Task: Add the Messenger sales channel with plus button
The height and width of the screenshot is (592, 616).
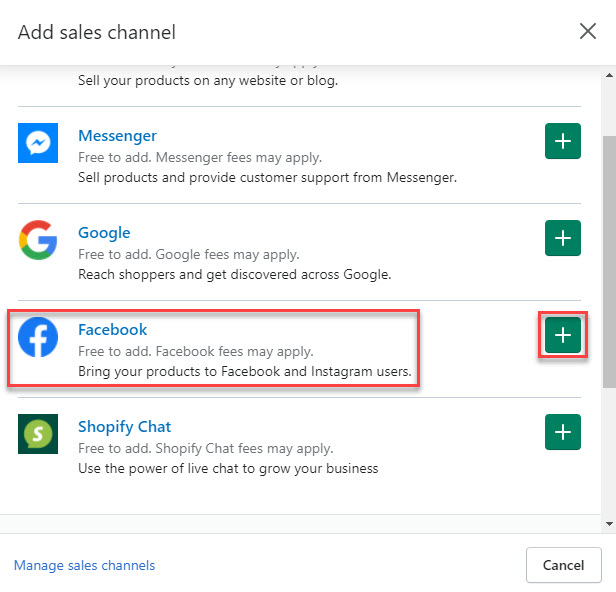Action: coord(563,142)
